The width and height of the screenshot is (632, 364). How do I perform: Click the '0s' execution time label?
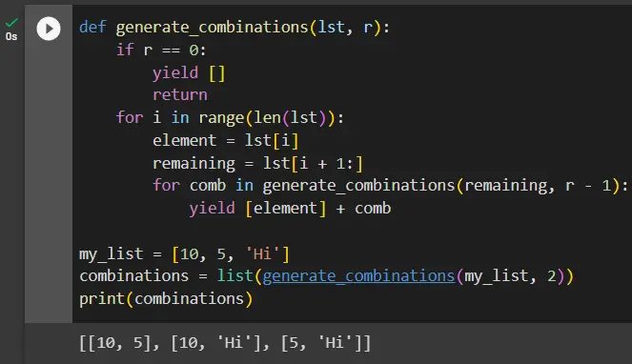coord(11,36)
